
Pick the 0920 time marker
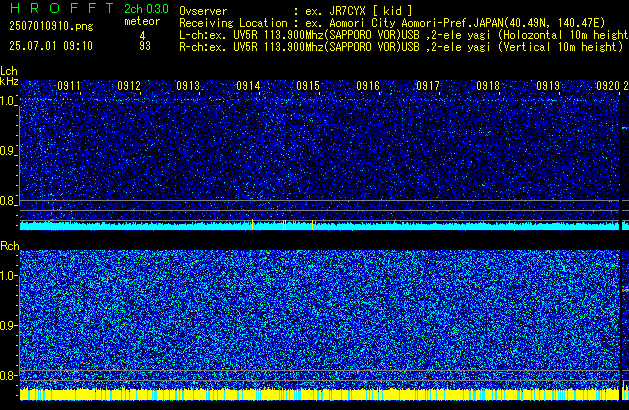(x=608, y=86)
